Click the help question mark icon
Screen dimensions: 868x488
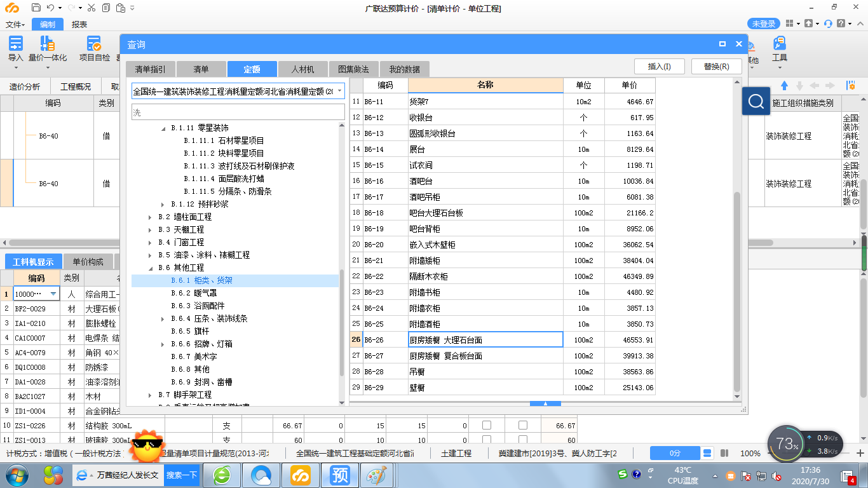841,24
